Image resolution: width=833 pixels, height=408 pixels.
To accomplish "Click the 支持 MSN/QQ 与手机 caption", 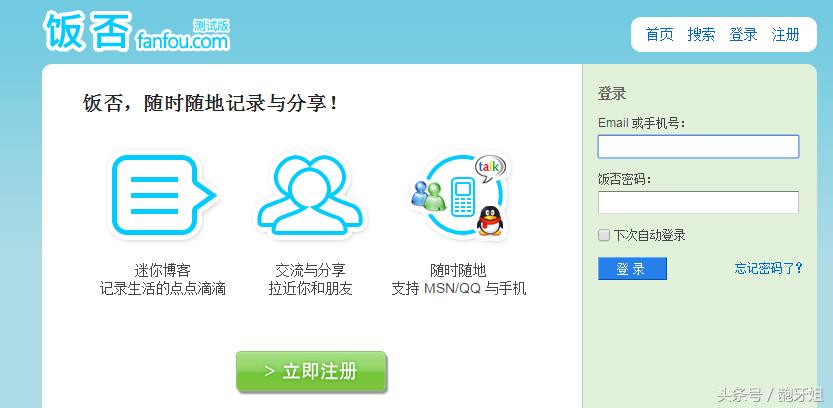I will point(459,288).
